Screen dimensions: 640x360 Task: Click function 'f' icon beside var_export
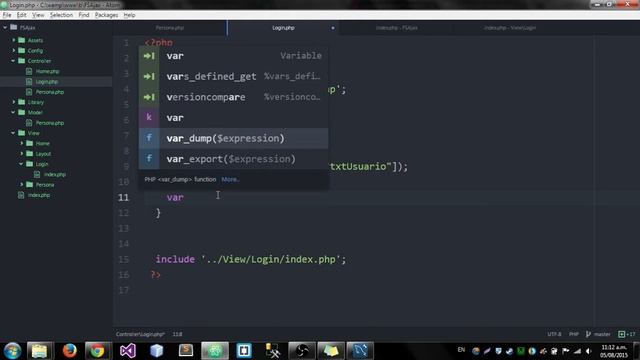[x=149, y=159]
